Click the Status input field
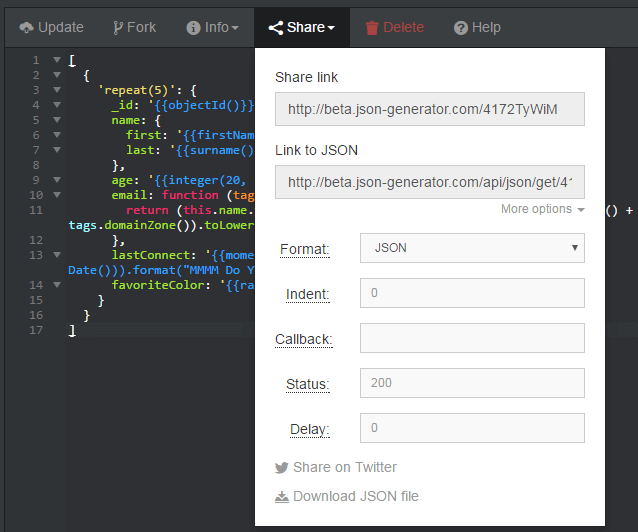The image size is (638, 532). tap(472, 383)
